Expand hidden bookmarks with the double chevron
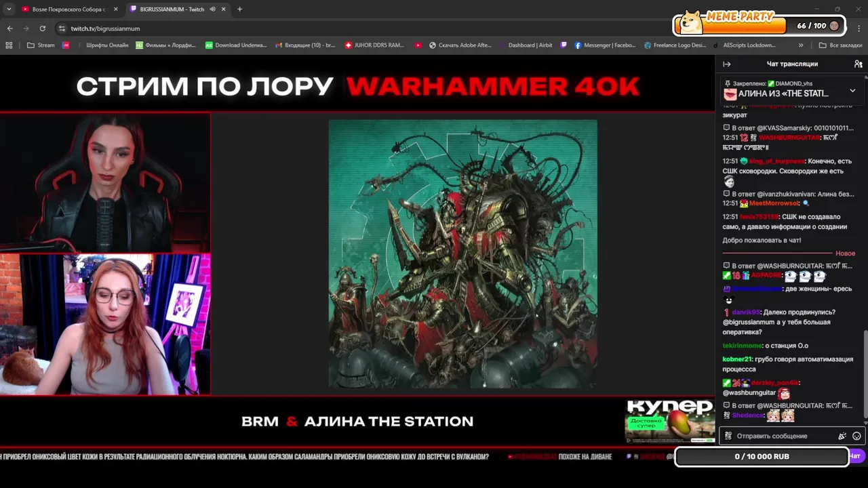Screen dimensions: 868x488 (x=801, y=45)
